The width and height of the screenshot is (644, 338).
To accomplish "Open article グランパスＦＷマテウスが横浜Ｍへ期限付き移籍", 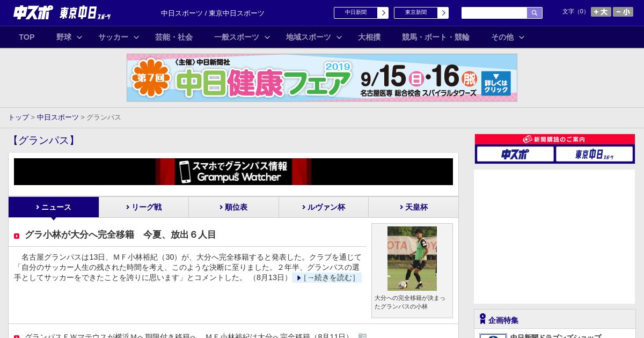I will 187,336.
